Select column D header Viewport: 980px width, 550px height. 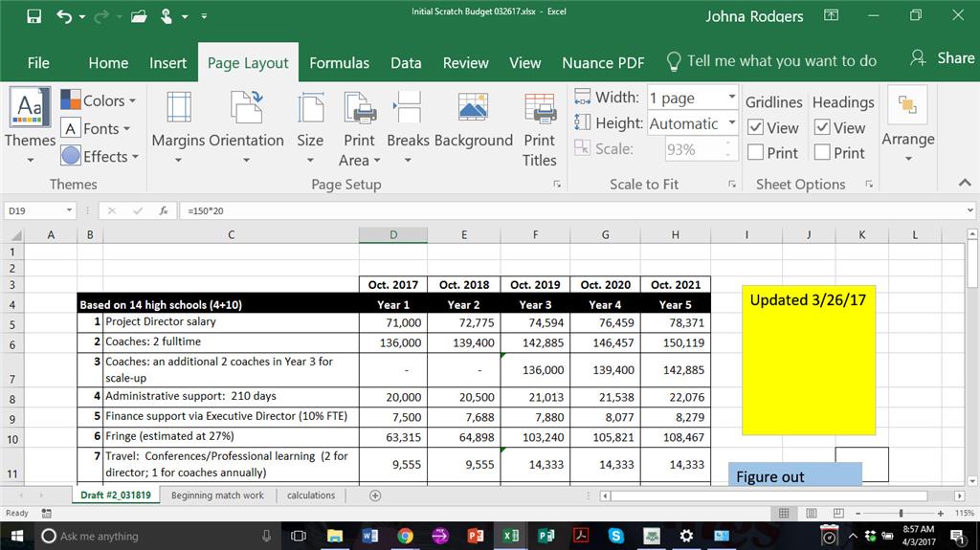click(393, 235)
